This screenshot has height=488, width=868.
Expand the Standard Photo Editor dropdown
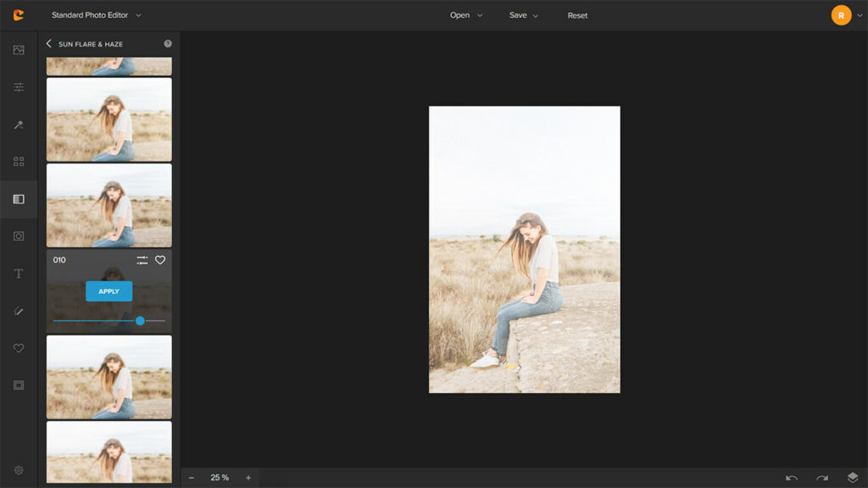pos(96,15)
